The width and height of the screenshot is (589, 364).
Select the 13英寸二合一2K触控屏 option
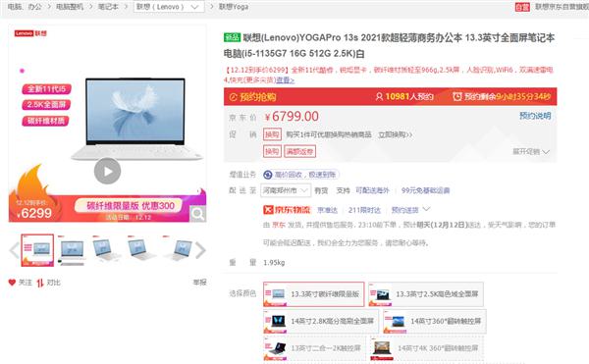[x=314, y=348]
